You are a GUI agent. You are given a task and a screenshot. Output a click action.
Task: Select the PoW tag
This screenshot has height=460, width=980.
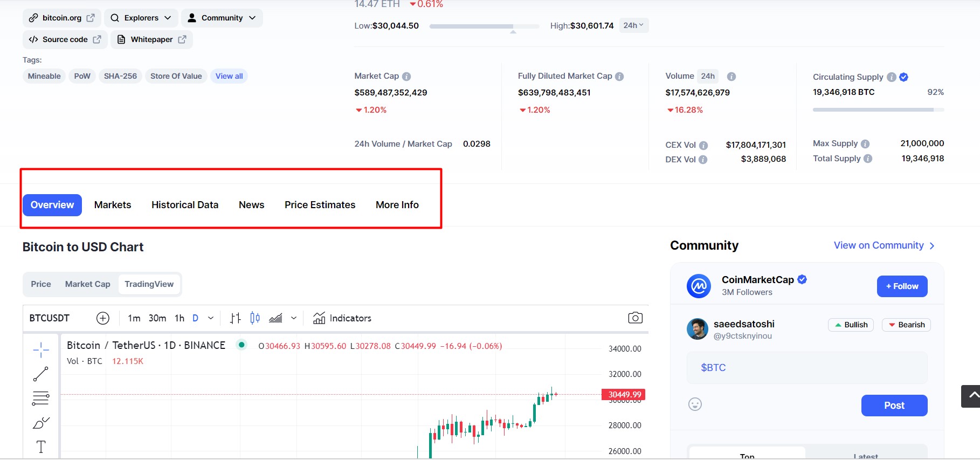click(82, 76)
